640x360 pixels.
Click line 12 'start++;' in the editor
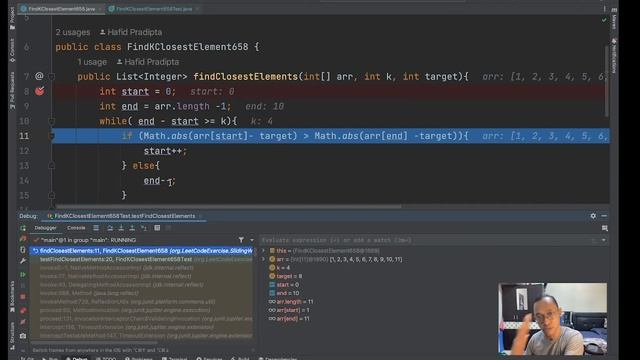[x=165, y=151]
